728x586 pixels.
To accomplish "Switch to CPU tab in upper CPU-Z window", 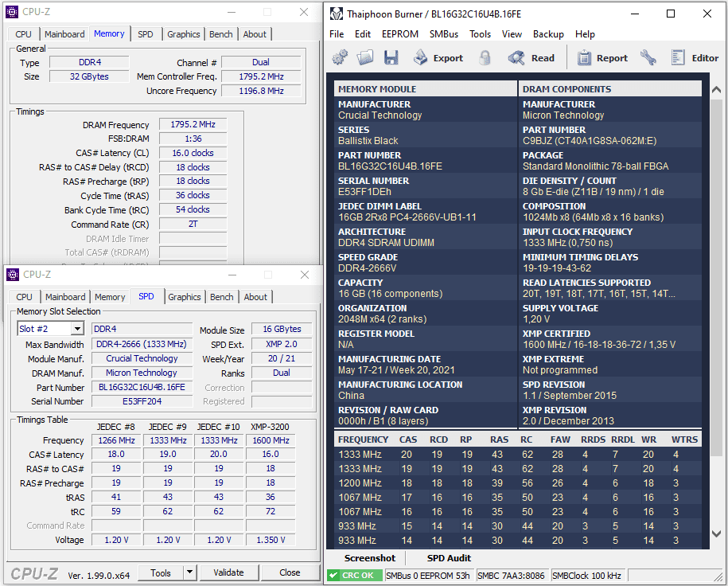I will point(23,34).
